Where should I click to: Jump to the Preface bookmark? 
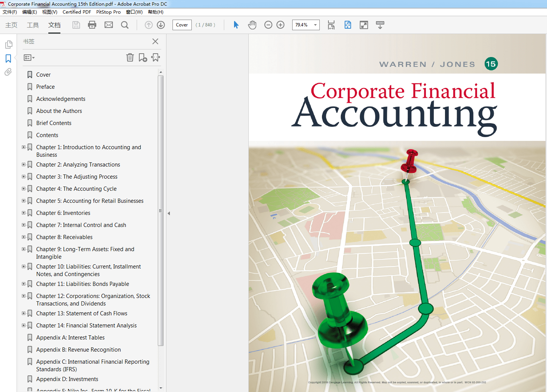click(45, 87)
